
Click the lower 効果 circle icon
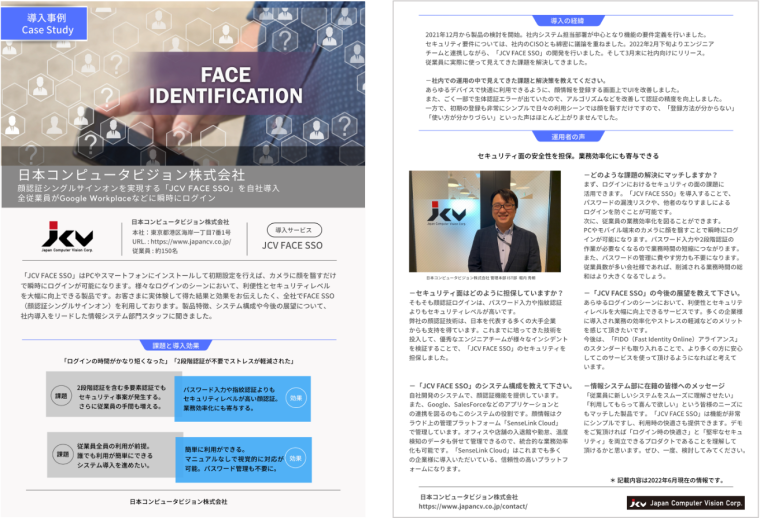[296, 458]
